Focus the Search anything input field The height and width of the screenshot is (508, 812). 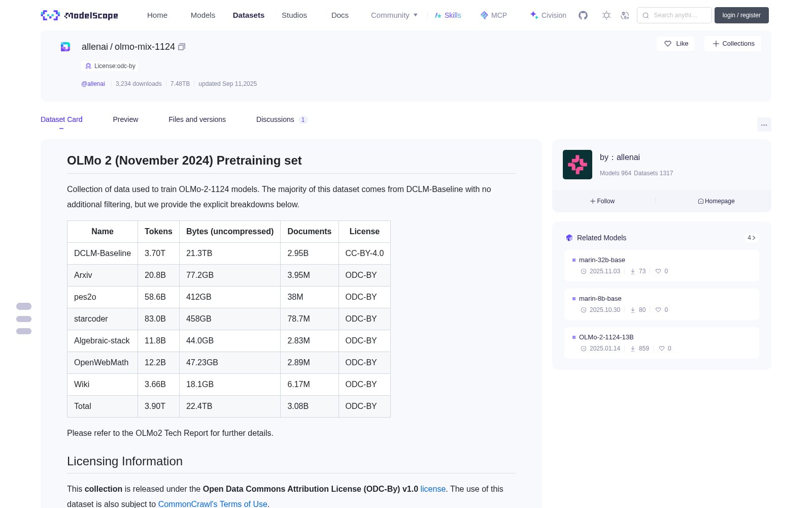coord(674,15)
